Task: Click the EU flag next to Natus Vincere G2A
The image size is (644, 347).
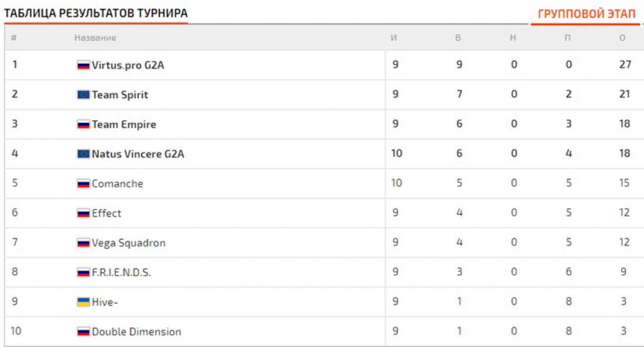Action: [83, 154]
